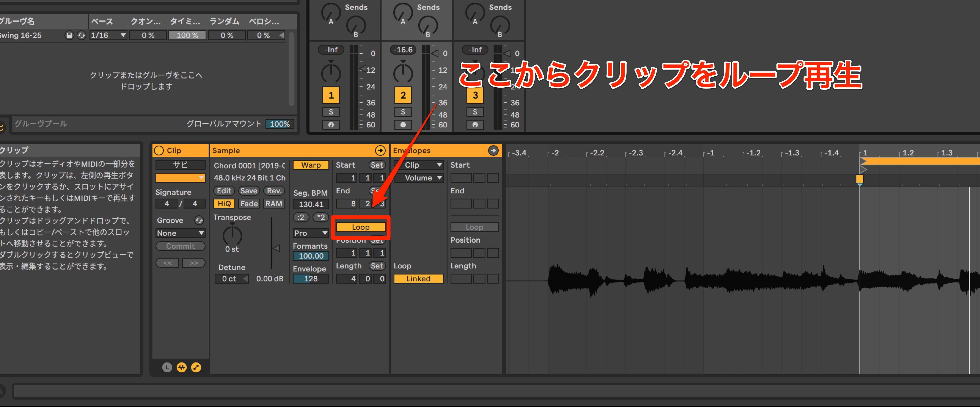Open the clip color chooser dropdown
The width and height of the screenshot is (980, 407).
[180, 178]
